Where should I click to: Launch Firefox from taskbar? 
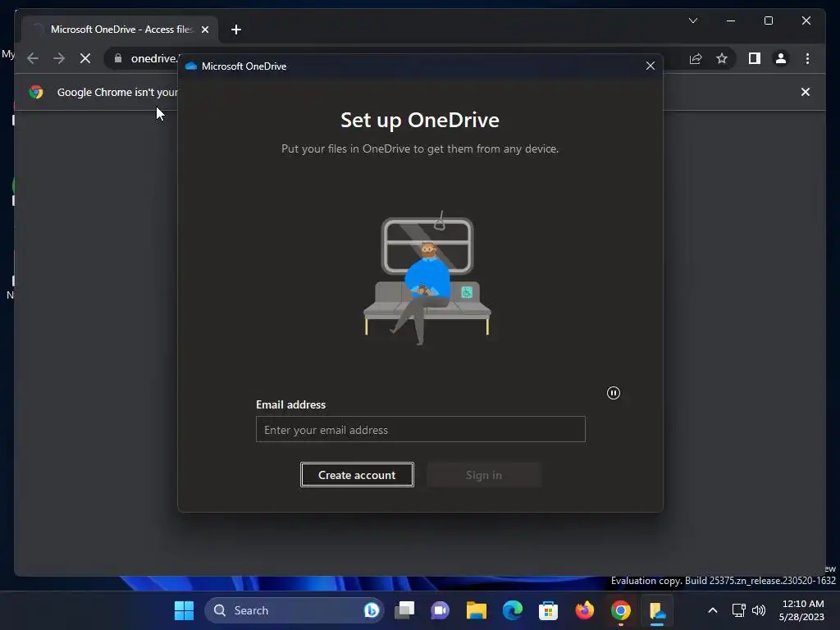pyautogui.click(x=584, y=610)
